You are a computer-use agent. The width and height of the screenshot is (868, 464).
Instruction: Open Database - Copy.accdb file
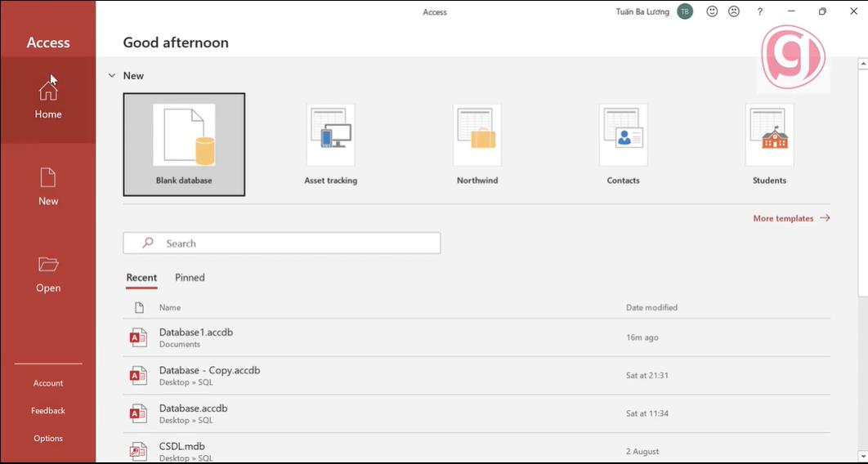click(477, 376)
